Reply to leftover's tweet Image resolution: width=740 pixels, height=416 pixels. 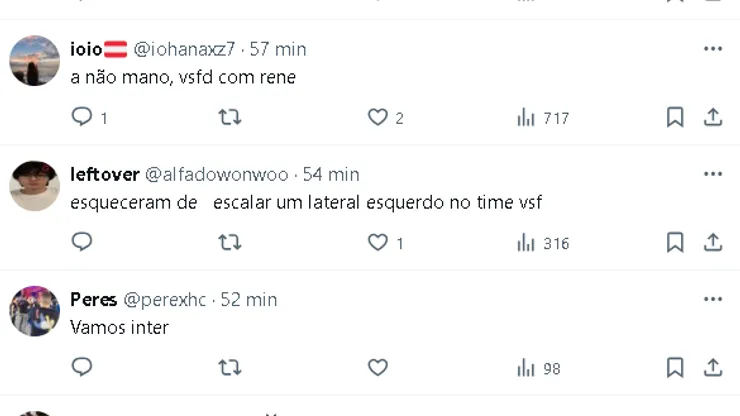82,242
